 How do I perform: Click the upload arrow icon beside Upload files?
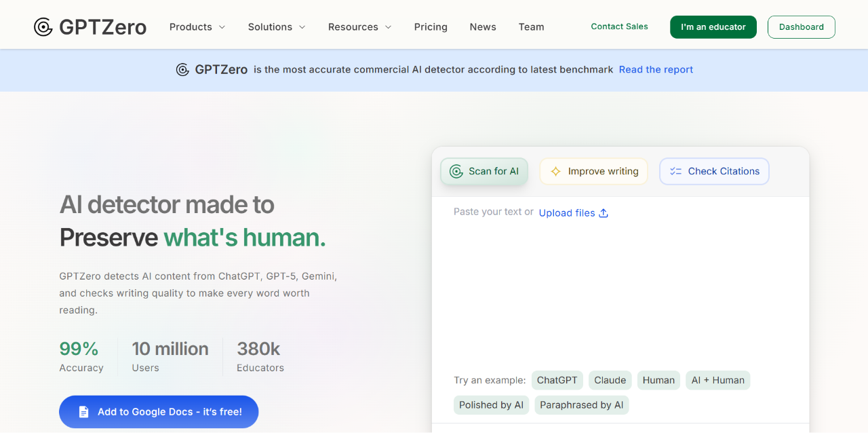[604, 213]
